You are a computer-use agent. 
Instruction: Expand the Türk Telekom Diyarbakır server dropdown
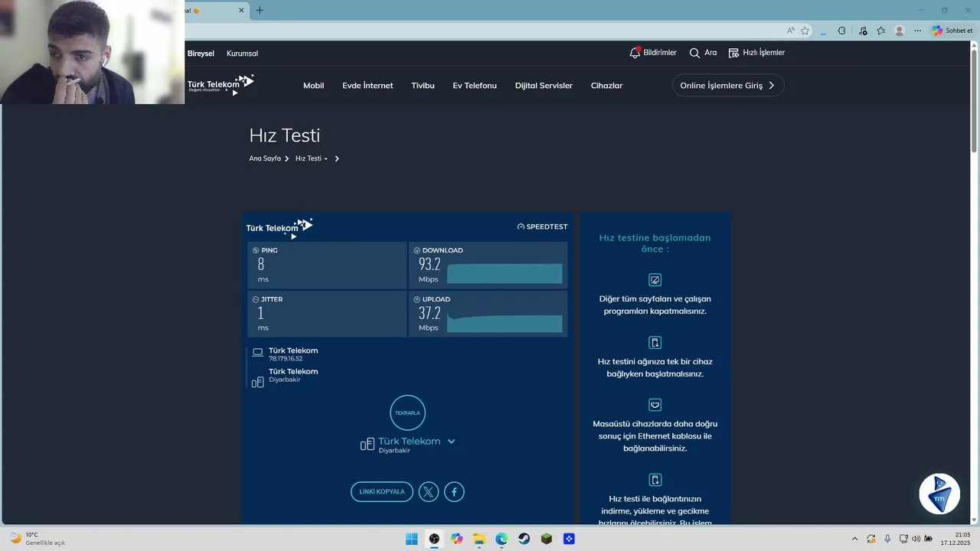(x=451, y=442)
